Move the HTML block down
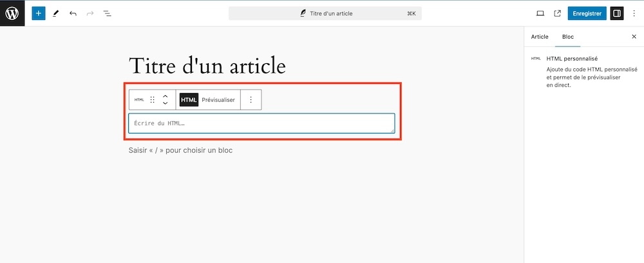 [165, 104]
